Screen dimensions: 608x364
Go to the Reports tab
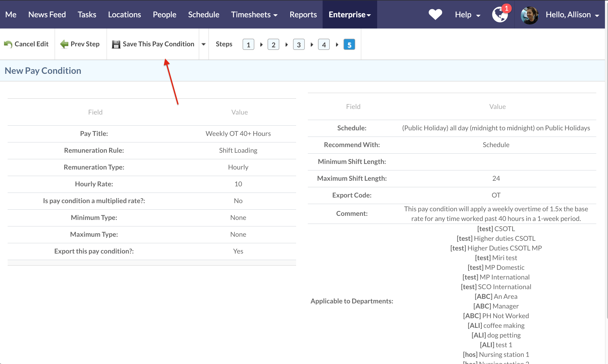tap(303, 15)
